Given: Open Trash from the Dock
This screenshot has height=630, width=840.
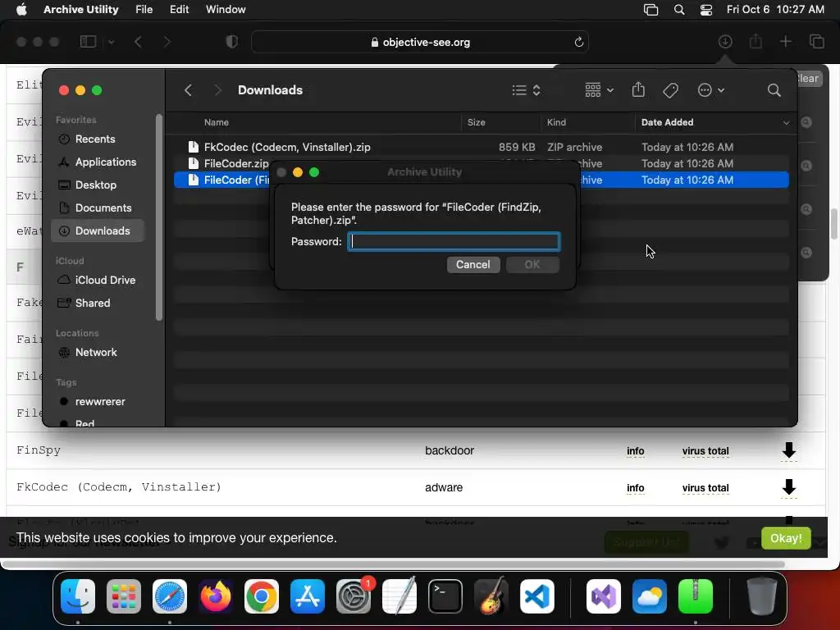Looking at the screenshot, I should tap(761, 596).
